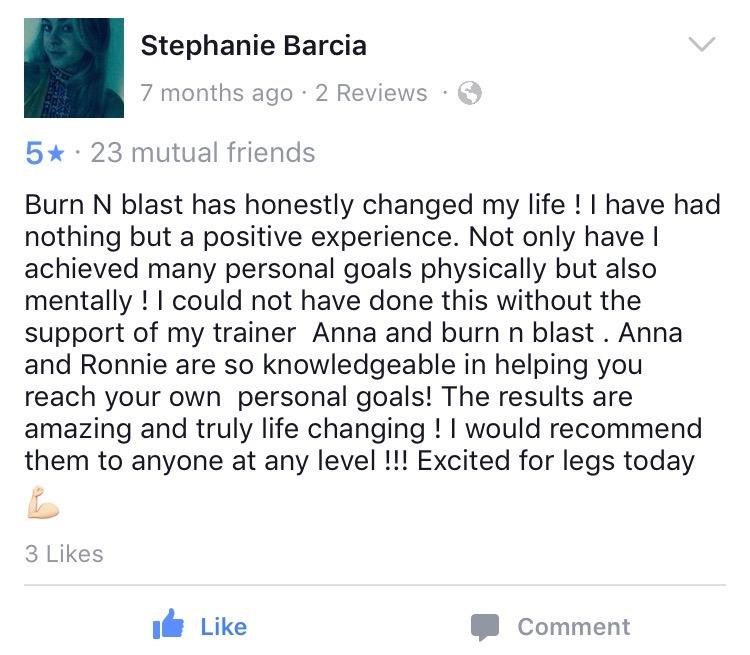Click the thumbs-up Like icon

[169, 625]
